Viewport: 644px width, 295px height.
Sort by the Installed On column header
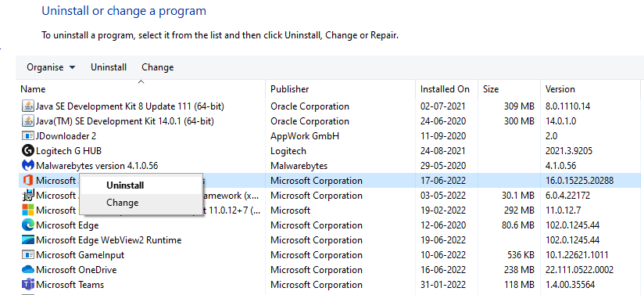[x=445, y=89]
